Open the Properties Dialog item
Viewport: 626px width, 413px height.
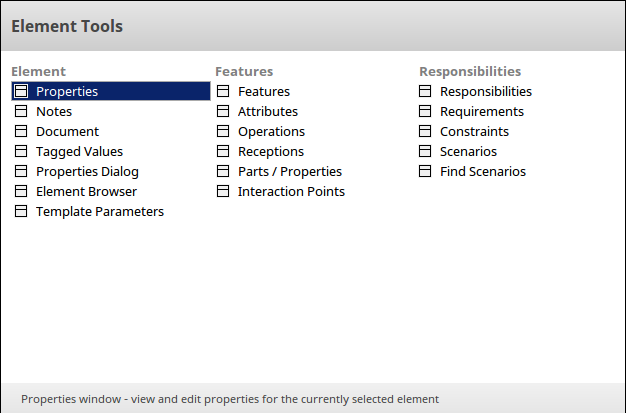87,171
